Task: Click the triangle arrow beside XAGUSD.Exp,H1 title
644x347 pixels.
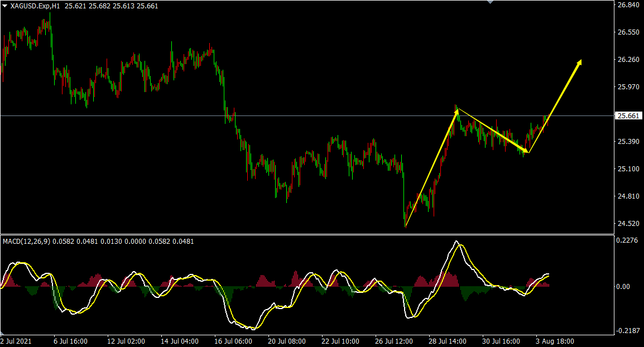Action: (x=4, y=6)
